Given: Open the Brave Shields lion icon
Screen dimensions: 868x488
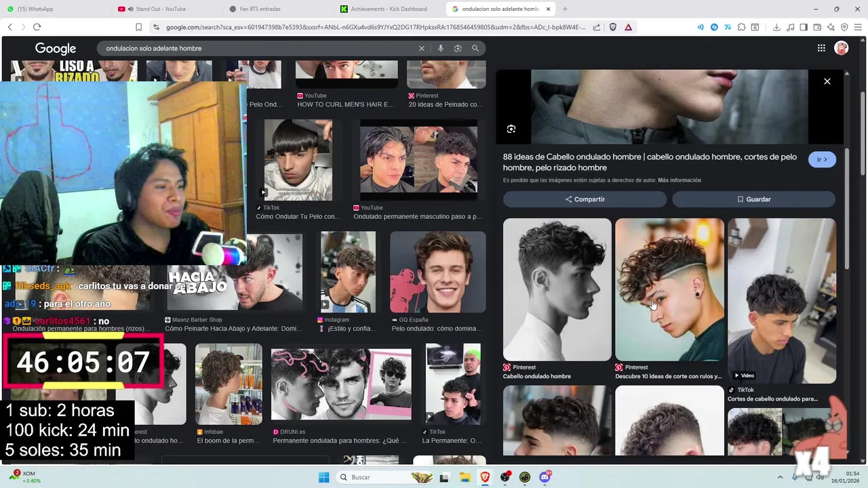Looking at the screenshot, I should 613,27.
